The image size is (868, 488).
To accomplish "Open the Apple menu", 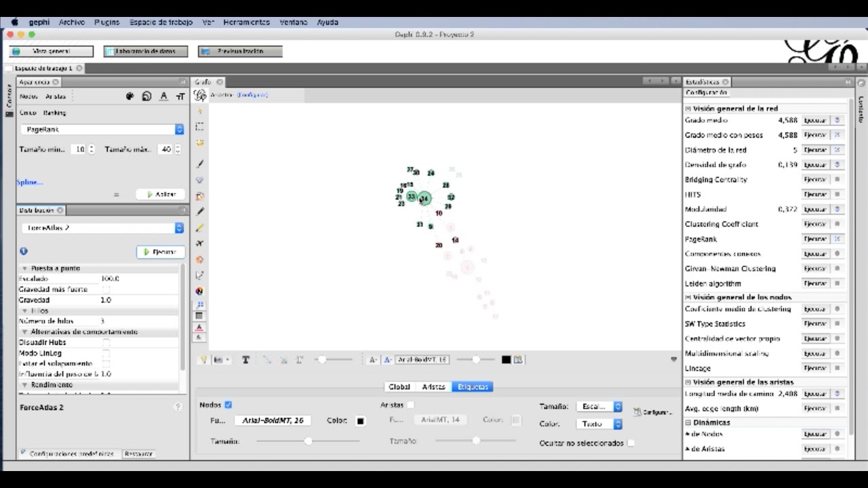I will tap(14, 22).
